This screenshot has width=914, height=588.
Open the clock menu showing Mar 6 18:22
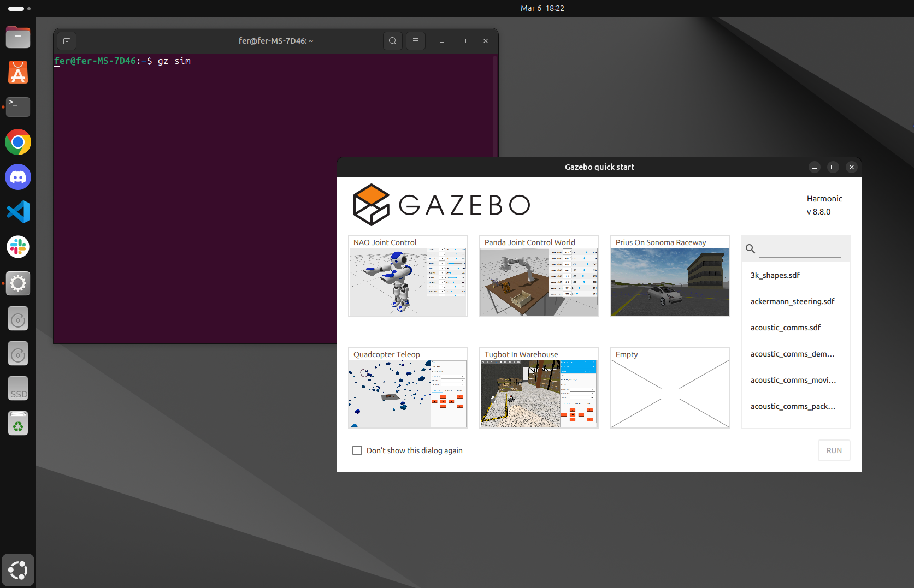click(542, 8)
